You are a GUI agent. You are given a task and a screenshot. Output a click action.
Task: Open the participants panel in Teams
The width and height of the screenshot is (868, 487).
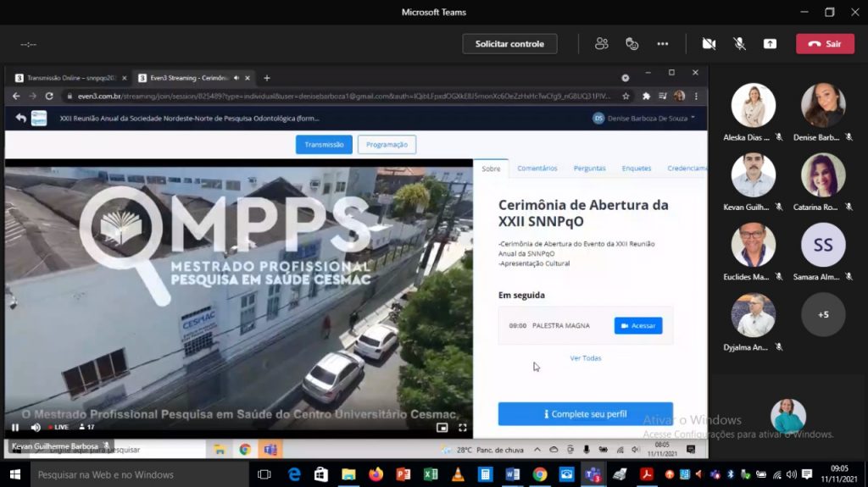tap(601, 44)
